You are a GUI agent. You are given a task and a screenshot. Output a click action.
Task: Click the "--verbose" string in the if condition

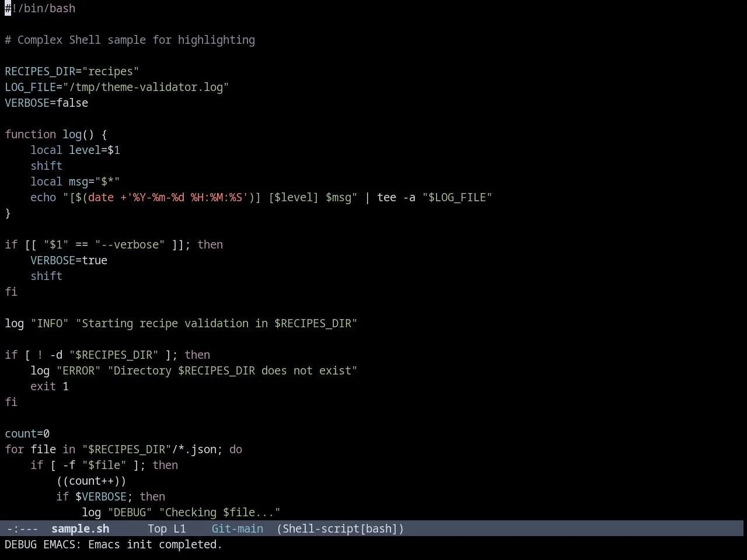point(130,245)
